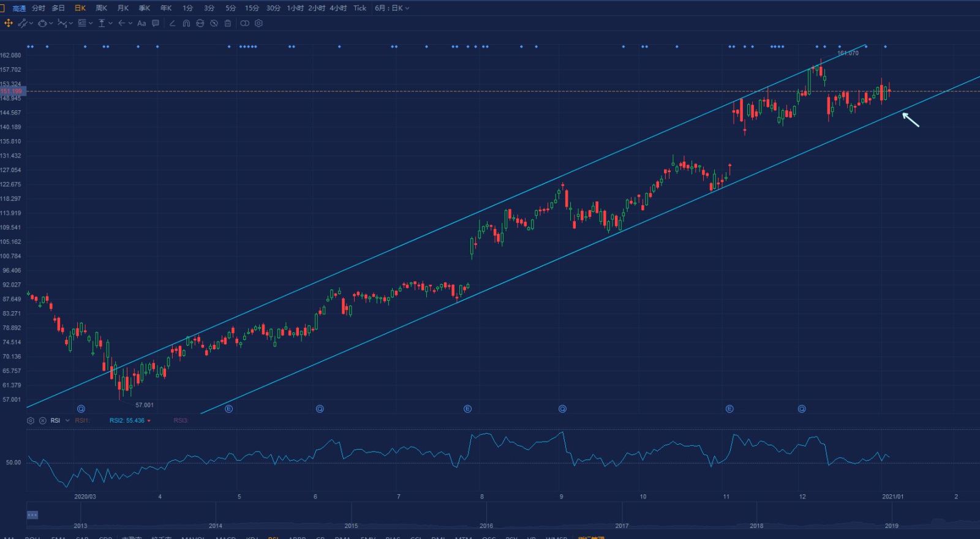Click the sync drawings icon
Viewport: 980px width, 539px height.
[x=200, y=23]
